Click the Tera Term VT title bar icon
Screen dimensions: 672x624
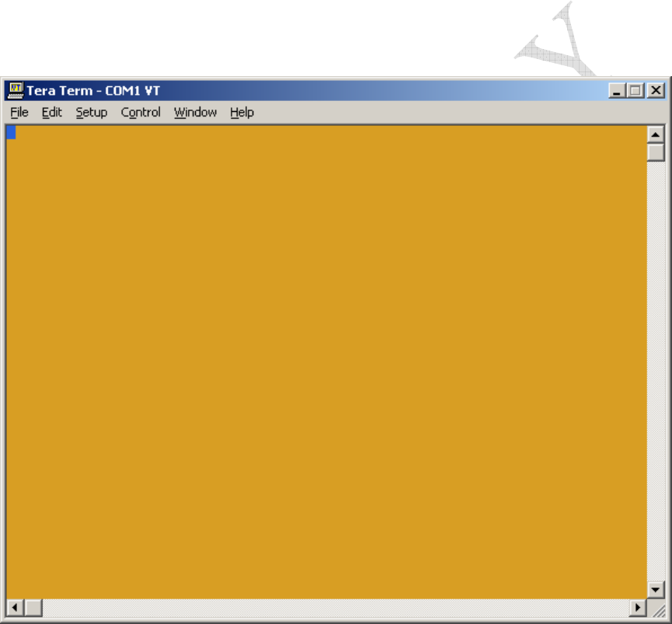click(x=16, y=90)
